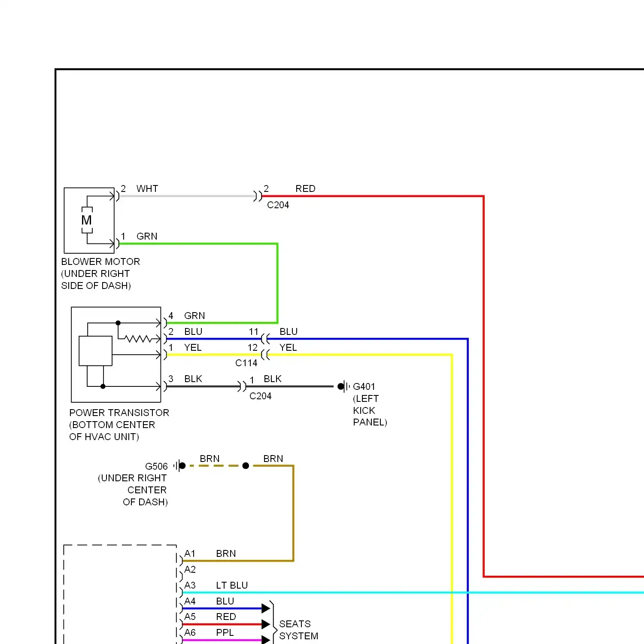Screen dimensions: 644x644
Task: Click the G401 ground symbol
Action: click(x=344, y=386)
